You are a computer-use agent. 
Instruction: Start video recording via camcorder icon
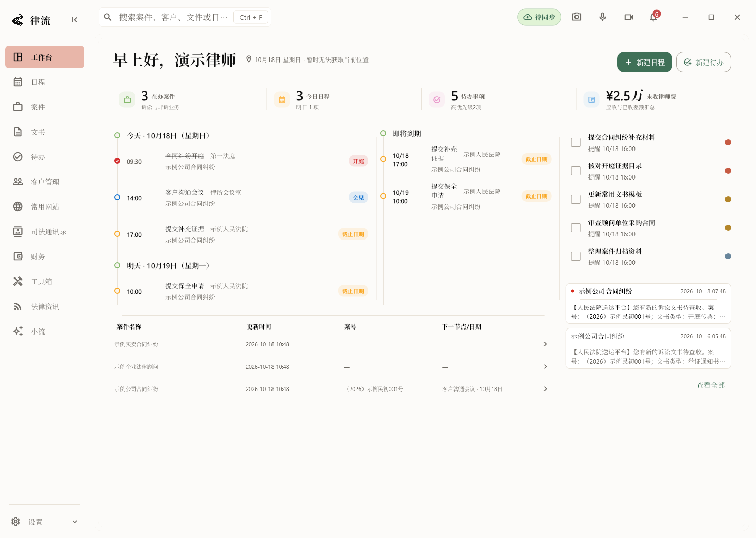tap(629, 17)
